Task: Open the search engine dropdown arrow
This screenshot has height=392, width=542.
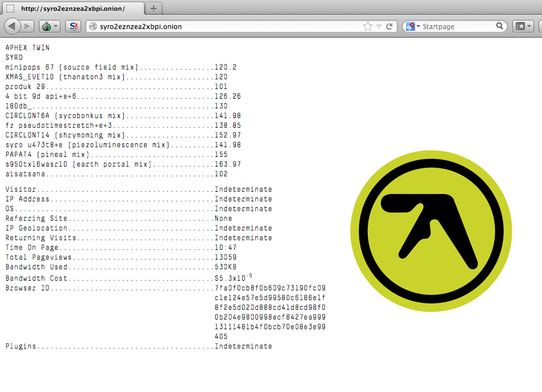Action: point(417,26)
